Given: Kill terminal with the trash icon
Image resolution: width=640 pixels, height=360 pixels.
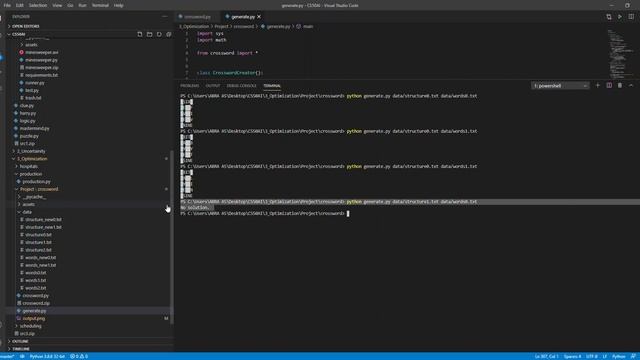Looking at the screenshot, I should tap(620, 86).
